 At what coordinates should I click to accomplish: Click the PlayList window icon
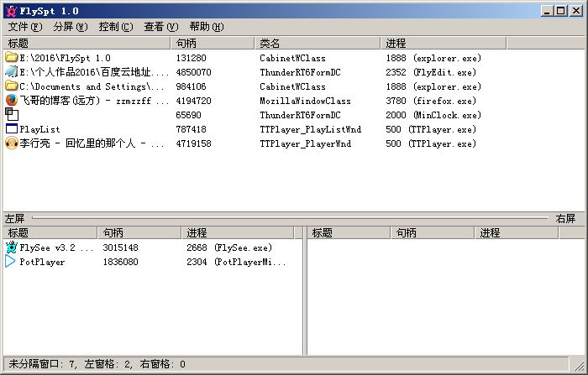coord(12,129)
